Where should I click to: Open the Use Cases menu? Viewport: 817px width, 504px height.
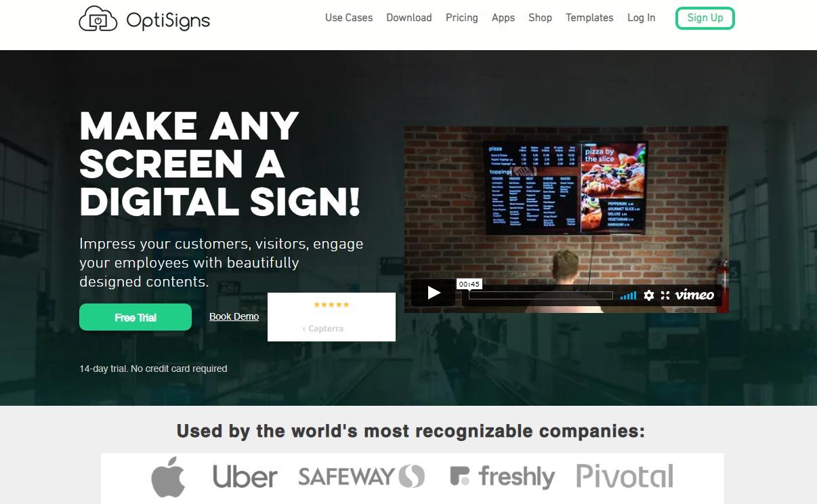pyautogui.click(x=349, y=18)
